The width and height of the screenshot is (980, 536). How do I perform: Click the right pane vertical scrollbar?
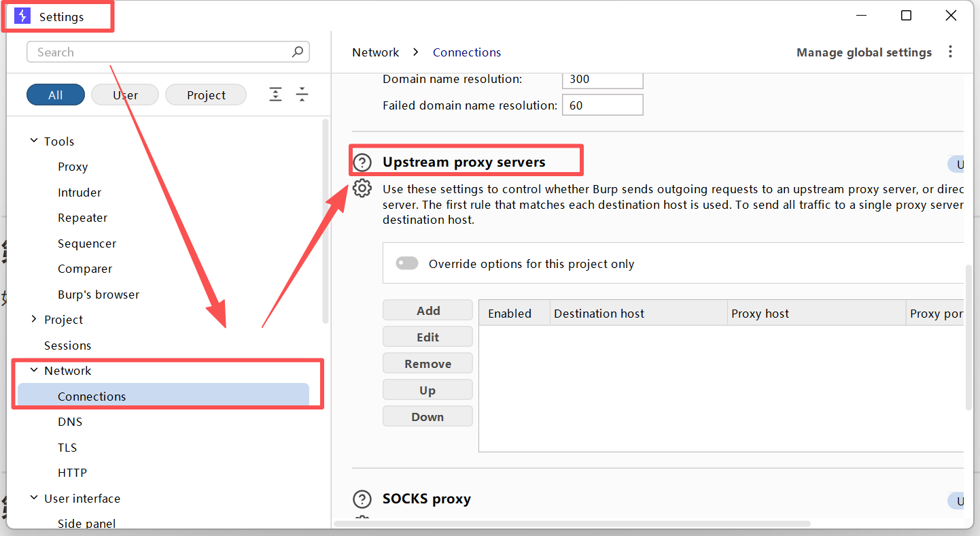pyautogui.click(x=968, y=337)
